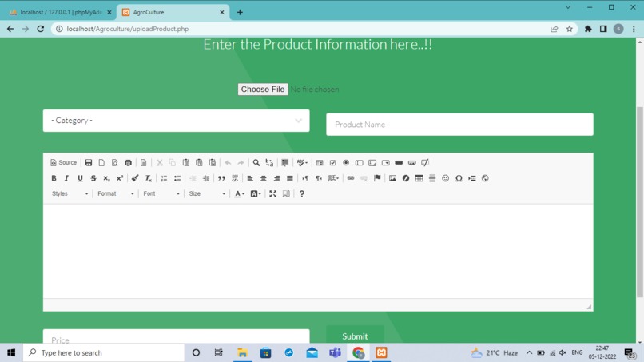Bookmark this page with the star icon
Screen dimensions: 644x362
point(569,29)
